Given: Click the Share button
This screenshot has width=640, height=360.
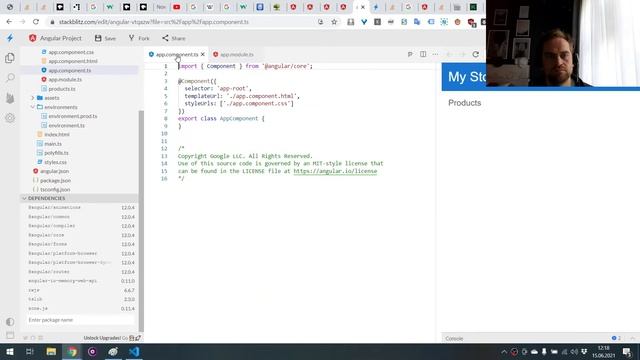Looking at the screenshot, I should tap(173, 38).
